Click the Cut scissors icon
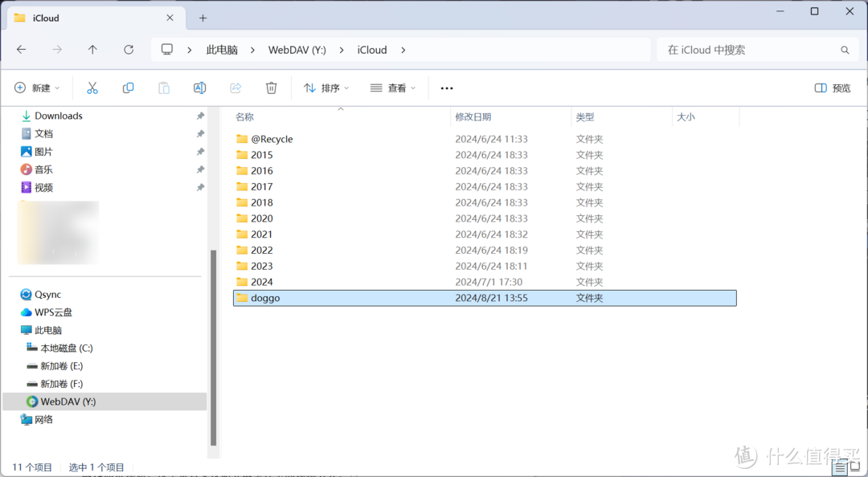This screenshot has width=868, height=477. coord(92,88)
